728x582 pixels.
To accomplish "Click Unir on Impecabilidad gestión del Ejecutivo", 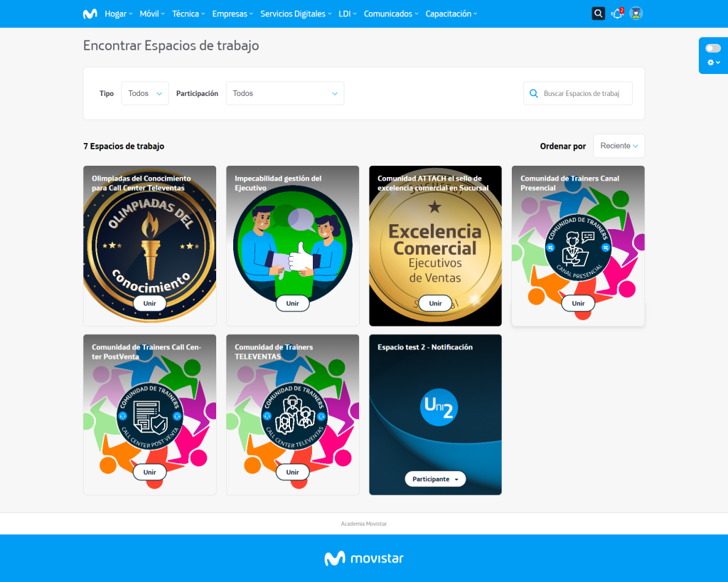I will pos(292,303).
